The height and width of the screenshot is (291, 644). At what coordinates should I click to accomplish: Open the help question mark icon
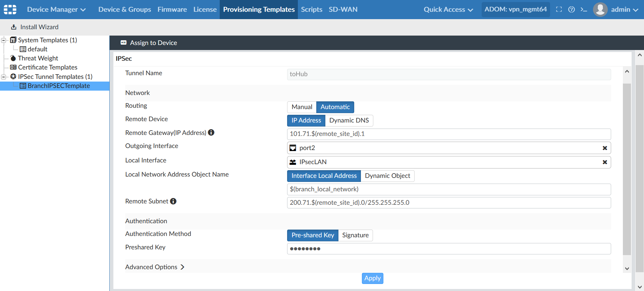[572, 9]
